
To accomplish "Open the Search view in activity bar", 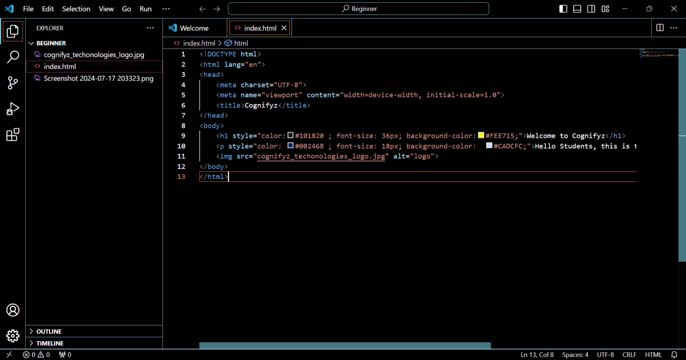I will point(13,57).
